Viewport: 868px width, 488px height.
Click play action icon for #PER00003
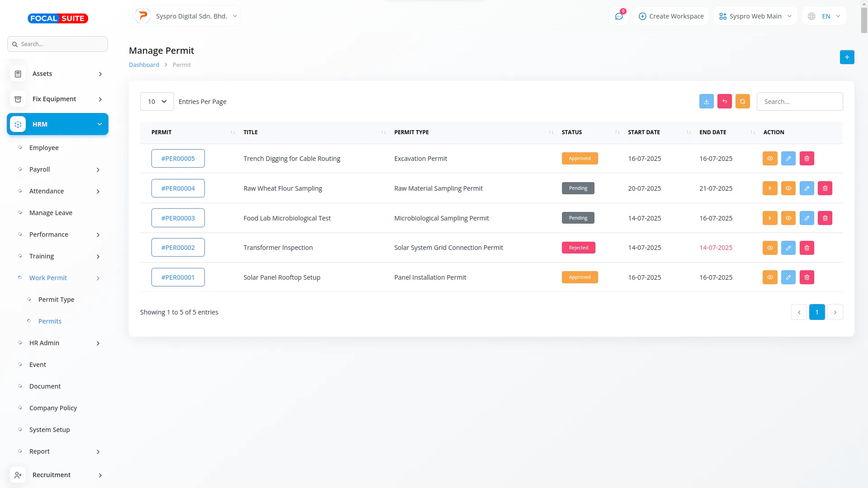click(x=769, y=218)
